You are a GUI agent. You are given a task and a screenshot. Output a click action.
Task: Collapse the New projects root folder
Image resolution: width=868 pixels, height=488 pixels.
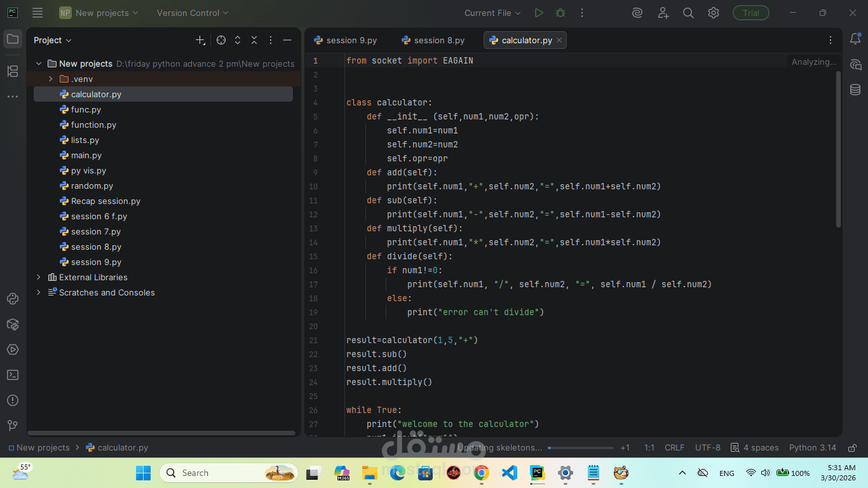[x=39, y=64]
